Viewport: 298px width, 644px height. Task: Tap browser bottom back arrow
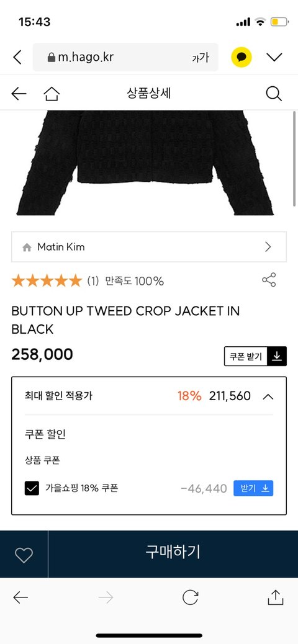20,597
